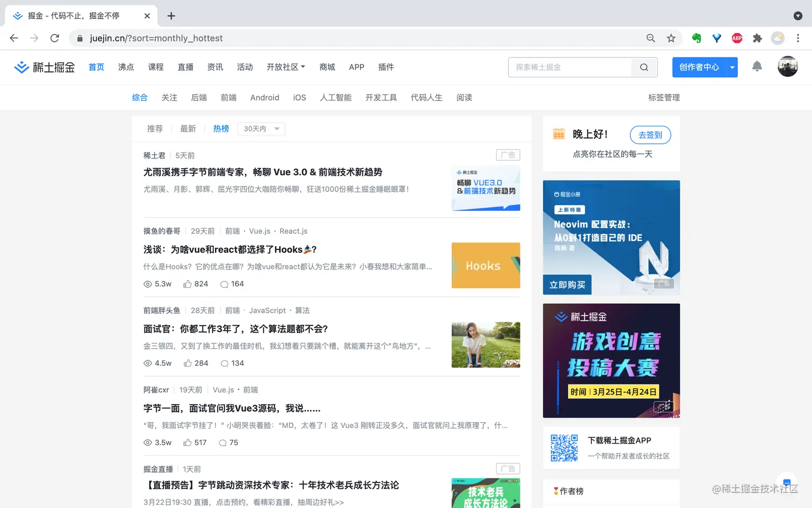812x508 pixels.
Task: Open the blue floating feedback icon
Action: 787,482
